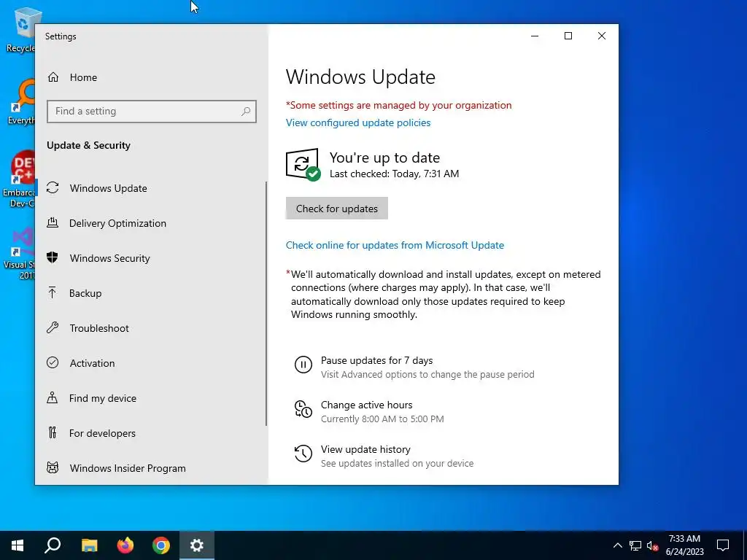This screenshot has width=747, height=560.
Task: Open the Backup section
Action: point(150,293)
